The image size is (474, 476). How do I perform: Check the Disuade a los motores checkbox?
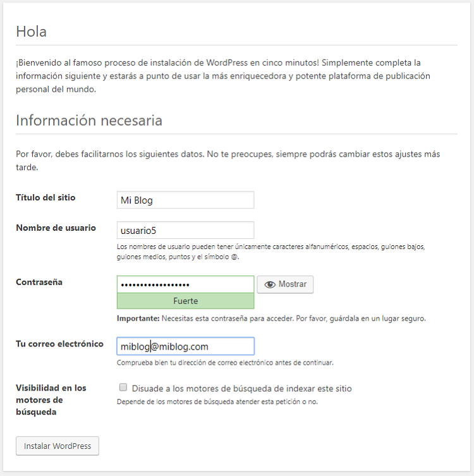pyautogui.click(x=123, y=388)
